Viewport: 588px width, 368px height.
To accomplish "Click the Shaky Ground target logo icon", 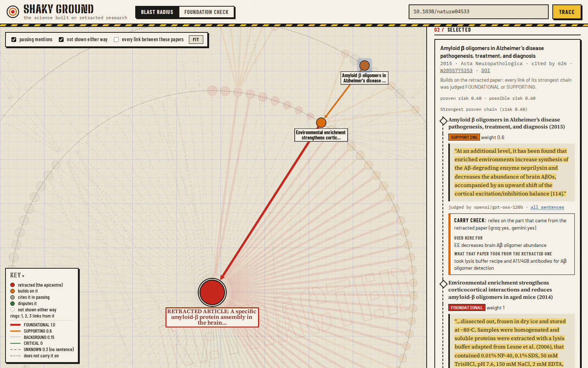I will [x=13, y=12].
